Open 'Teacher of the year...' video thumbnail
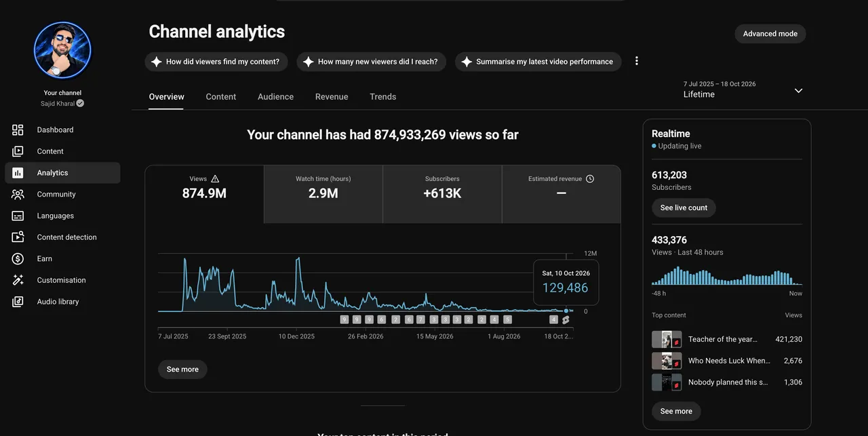 [x=667, y=340]
